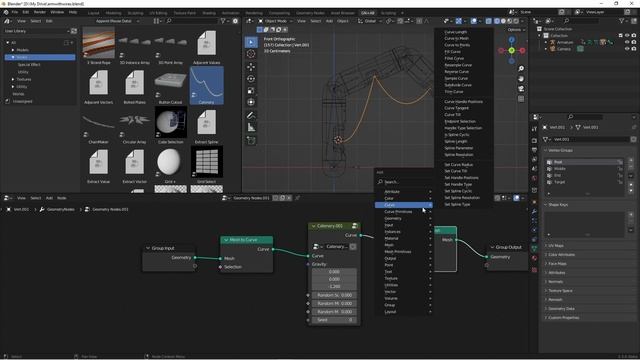Select Set Spline Type menu entry
The image size is (640, 360).
457,204
